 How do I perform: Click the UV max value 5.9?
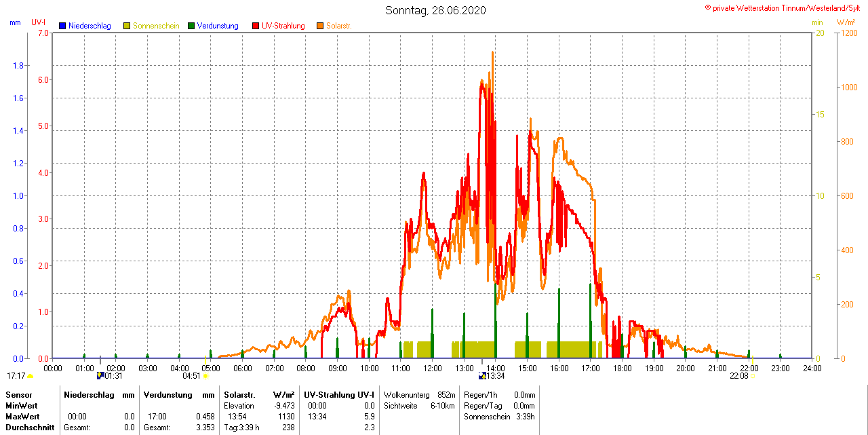(369, 417)
